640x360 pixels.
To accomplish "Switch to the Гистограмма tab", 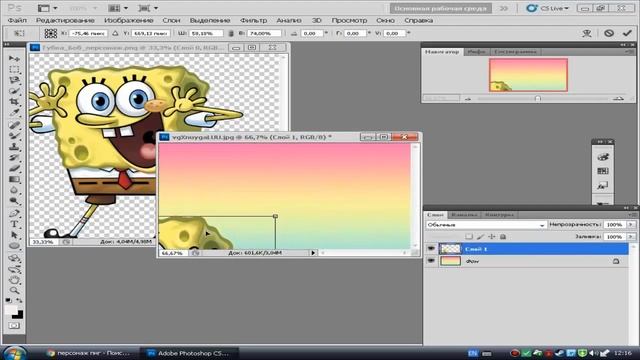I will 515,52.
